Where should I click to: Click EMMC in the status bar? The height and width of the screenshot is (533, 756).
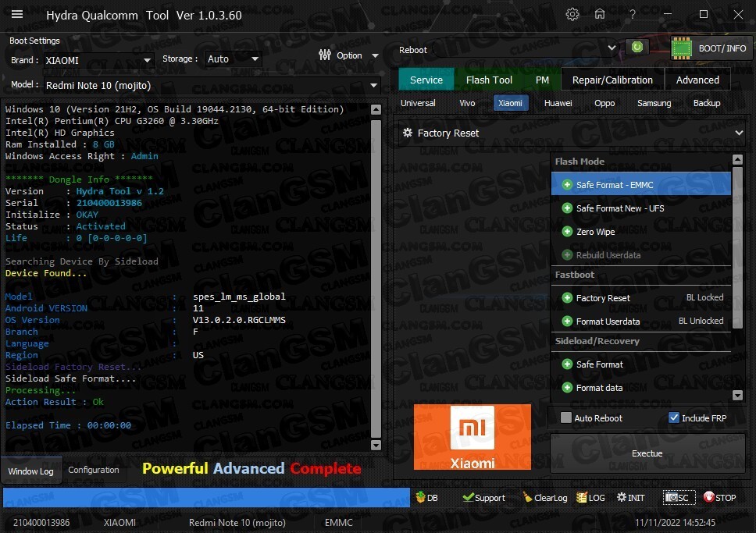(338, 522)
